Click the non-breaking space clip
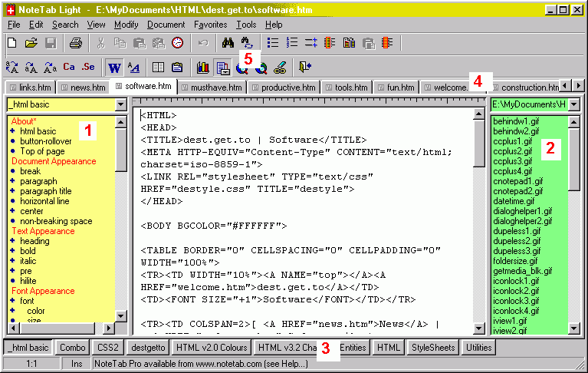Image resolution: width=588 pixels, height=373 pixels. coord(56,221)
